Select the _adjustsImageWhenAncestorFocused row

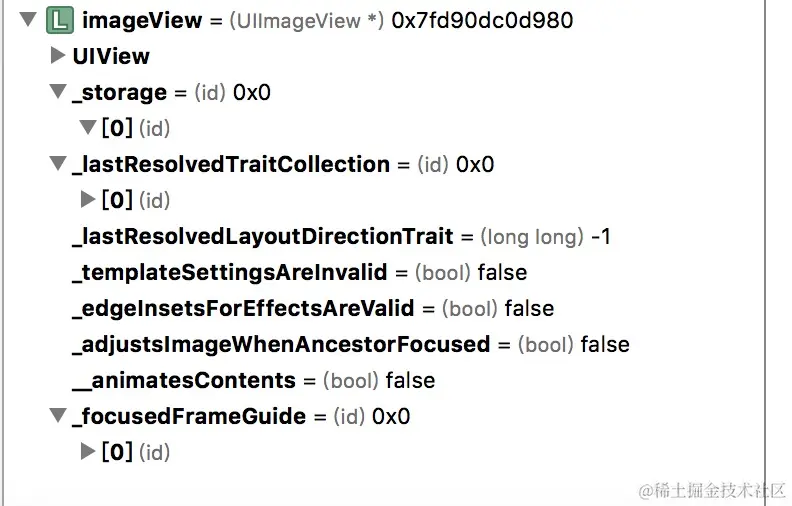[280, 345]
